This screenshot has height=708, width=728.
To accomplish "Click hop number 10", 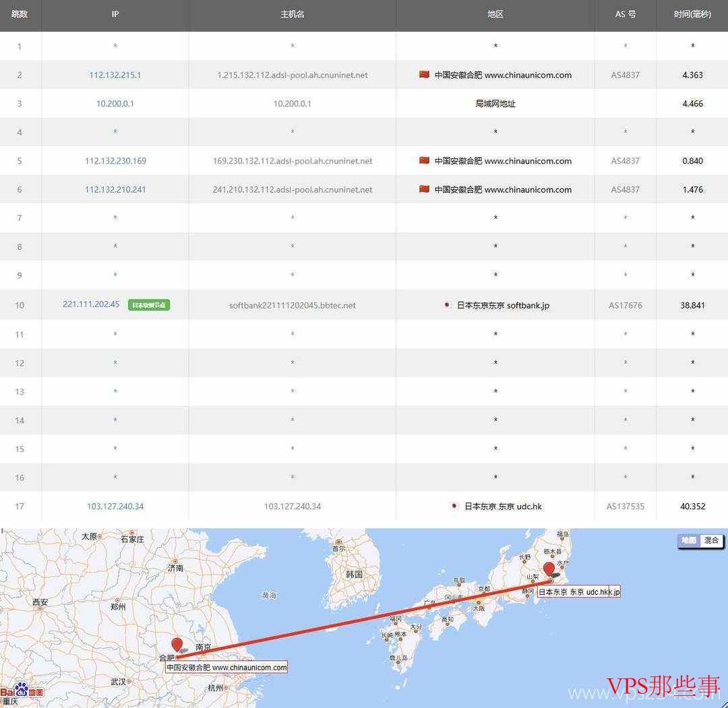I will pyautogui.click(x=20, y=305).
